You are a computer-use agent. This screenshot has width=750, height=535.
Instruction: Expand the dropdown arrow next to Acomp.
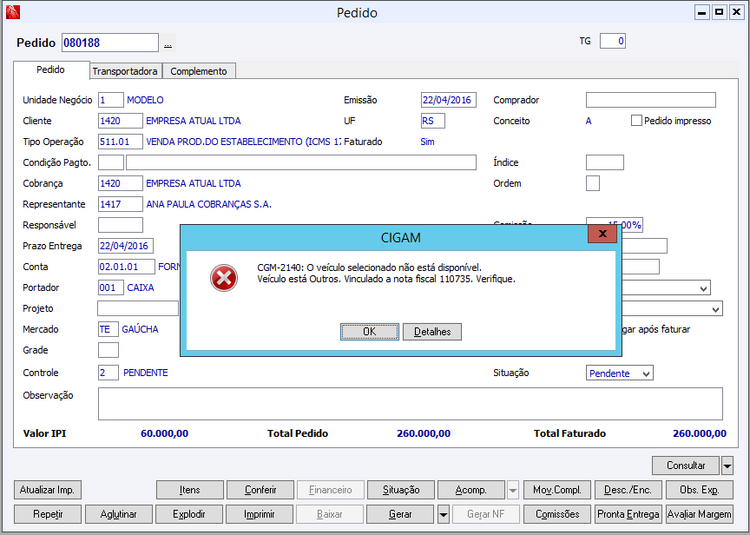[513, 490]
